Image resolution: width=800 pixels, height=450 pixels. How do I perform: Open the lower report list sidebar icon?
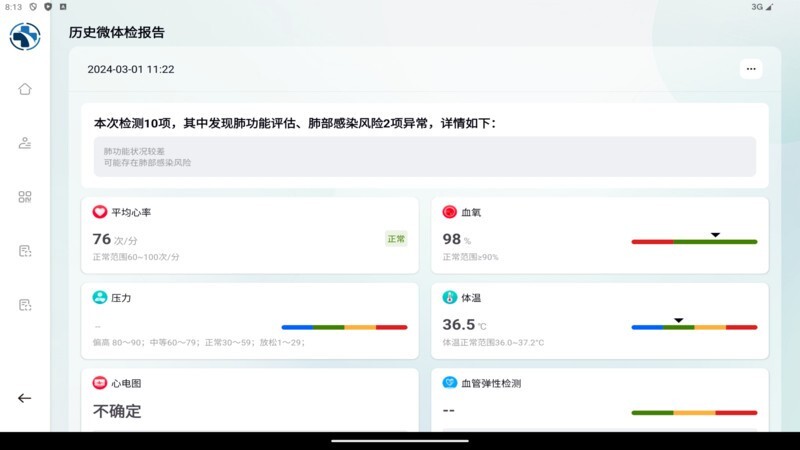[x=25, y=305]
